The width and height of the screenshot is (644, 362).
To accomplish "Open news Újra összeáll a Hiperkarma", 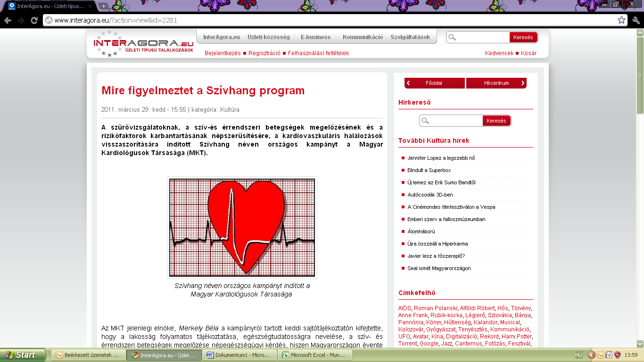I will (x=438, y=244).
